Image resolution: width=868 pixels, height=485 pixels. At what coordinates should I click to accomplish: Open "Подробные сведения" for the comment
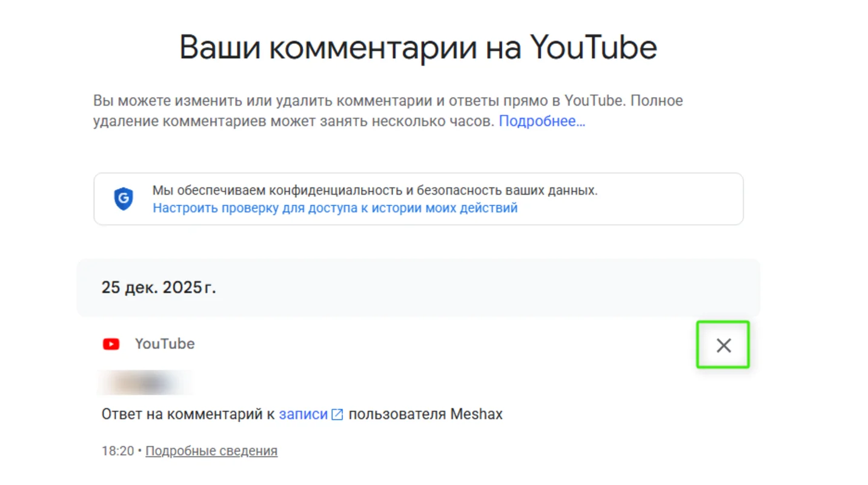(x=211, y=450)
